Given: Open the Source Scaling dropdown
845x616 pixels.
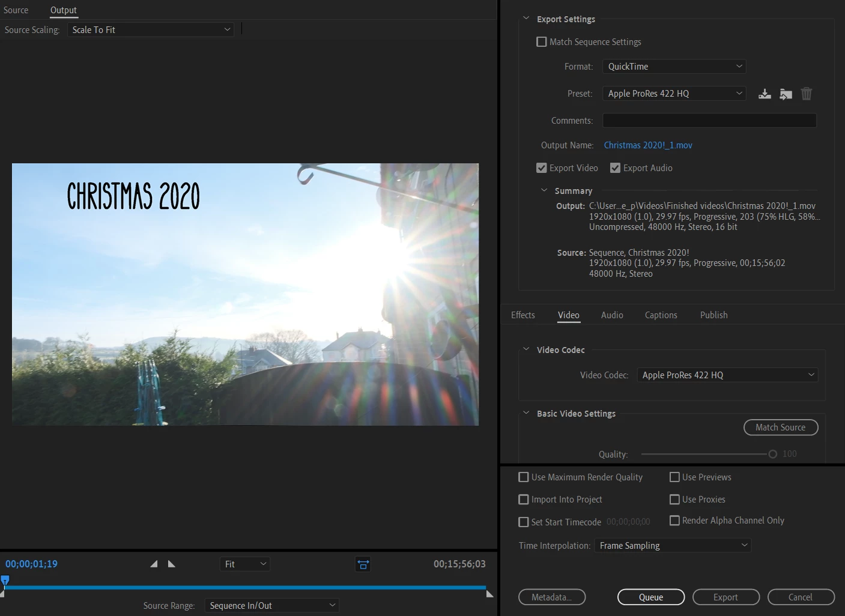Looking at the screenshot, I should [x=151, y=29].
